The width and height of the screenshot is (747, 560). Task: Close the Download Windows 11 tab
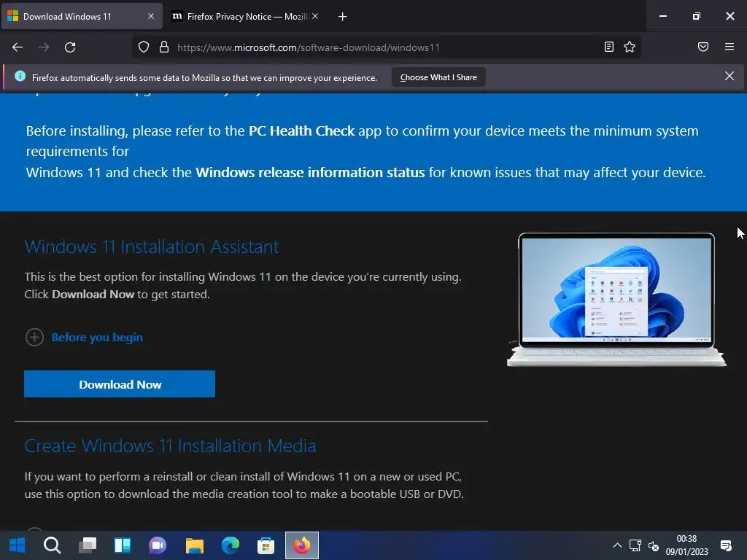151,16
